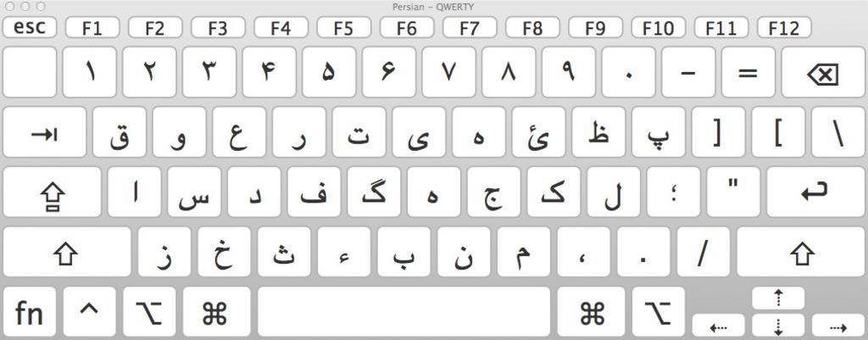Toggle the left shift key

click(x=67, y=252)
